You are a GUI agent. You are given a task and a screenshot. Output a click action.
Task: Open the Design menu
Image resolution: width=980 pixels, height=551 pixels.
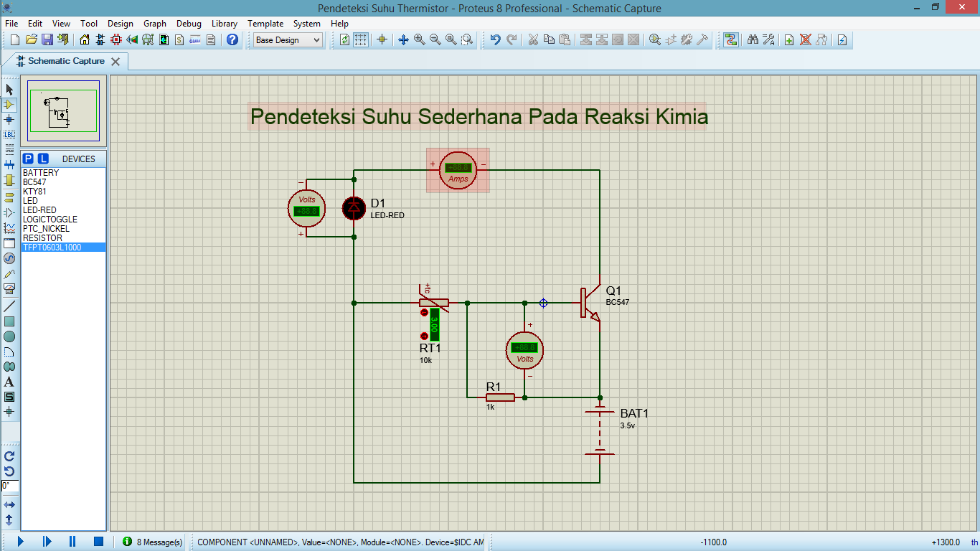pyautogui.click(x=121, y=24)
